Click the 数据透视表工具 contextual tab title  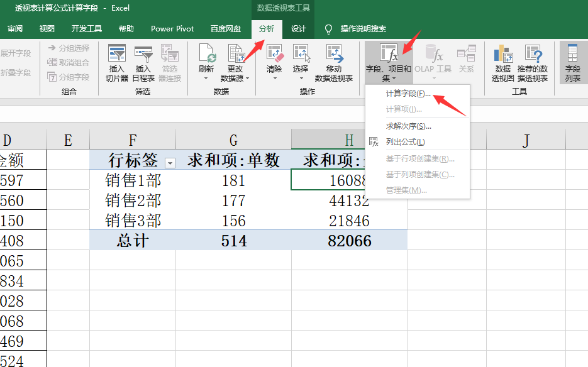point(283,8)
